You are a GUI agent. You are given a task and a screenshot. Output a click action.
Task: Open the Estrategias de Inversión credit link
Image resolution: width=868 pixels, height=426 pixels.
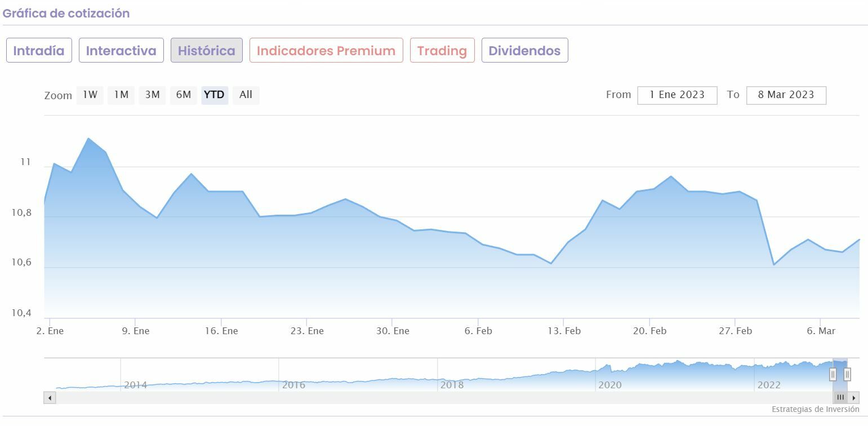pos(815,409)
